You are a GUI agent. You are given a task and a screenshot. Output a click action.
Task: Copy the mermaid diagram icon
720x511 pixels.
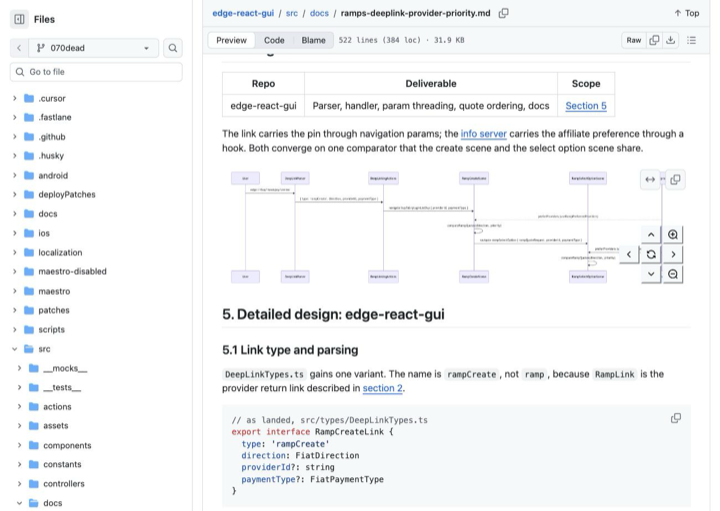675,180
